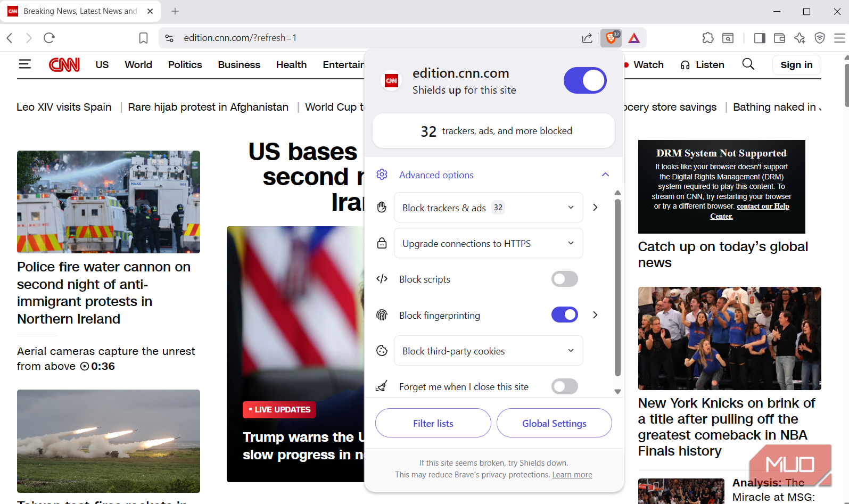The image size is (849, 504).
Task: Click Sign in button
Action: (796, 64)
